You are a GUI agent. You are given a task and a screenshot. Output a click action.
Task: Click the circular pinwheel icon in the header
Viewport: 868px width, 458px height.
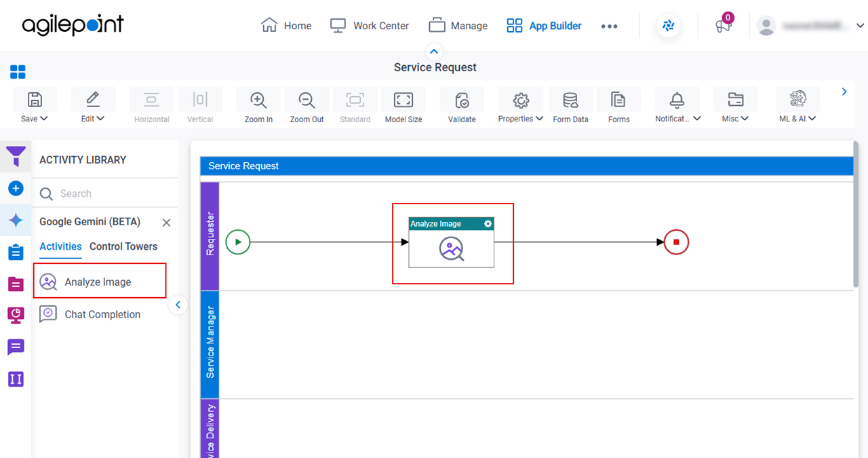coord(669,26)
